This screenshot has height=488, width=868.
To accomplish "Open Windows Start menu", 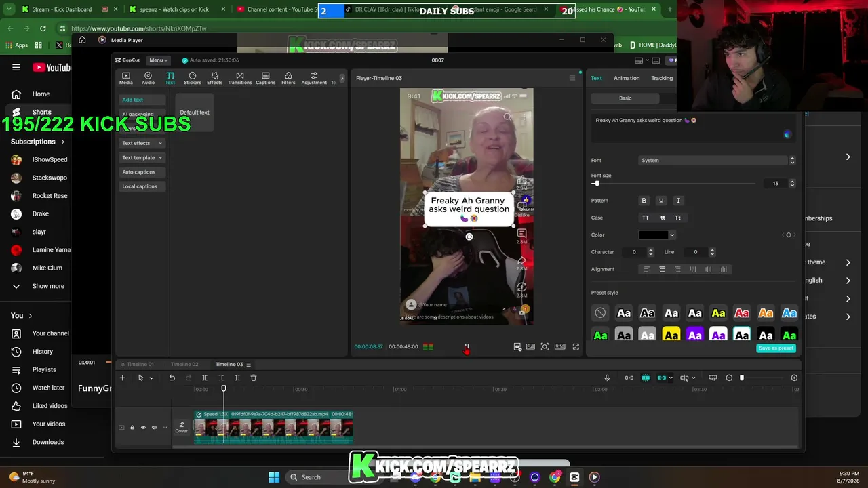I will tap(274, 477).
